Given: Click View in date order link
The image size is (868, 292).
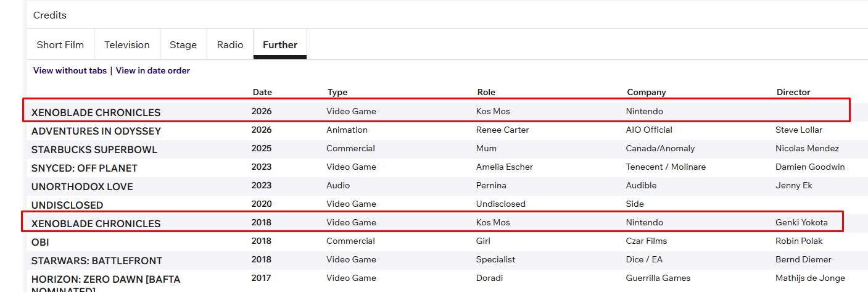Looking at the screenshot, I should click(x=153, y=70).
